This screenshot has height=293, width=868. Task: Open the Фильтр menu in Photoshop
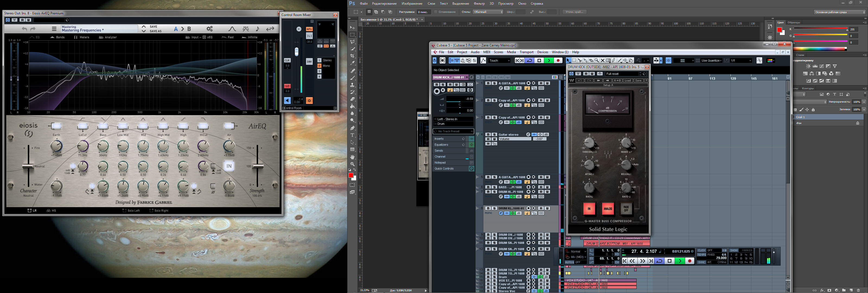pyautogui.click(x=479, y=3)
